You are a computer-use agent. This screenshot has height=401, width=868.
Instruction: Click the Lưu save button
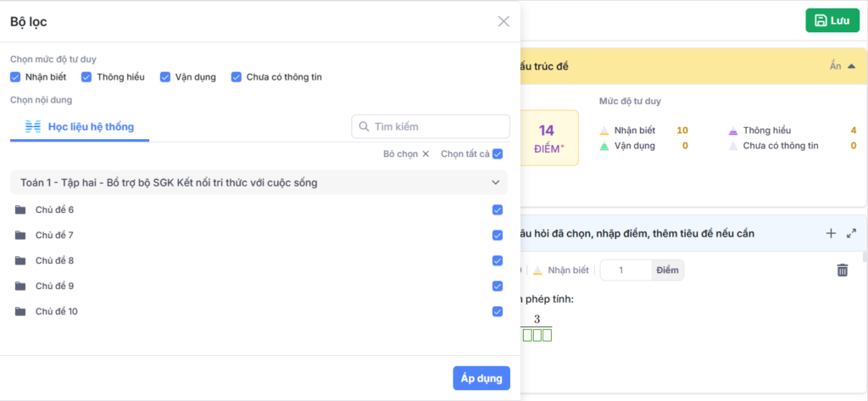(x=832, y=20)
